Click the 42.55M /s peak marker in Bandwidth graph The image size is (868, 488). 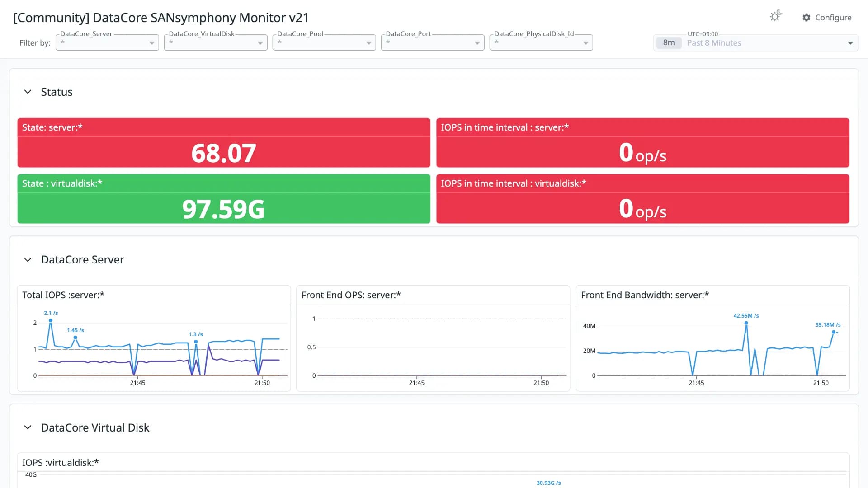[746, 323]
